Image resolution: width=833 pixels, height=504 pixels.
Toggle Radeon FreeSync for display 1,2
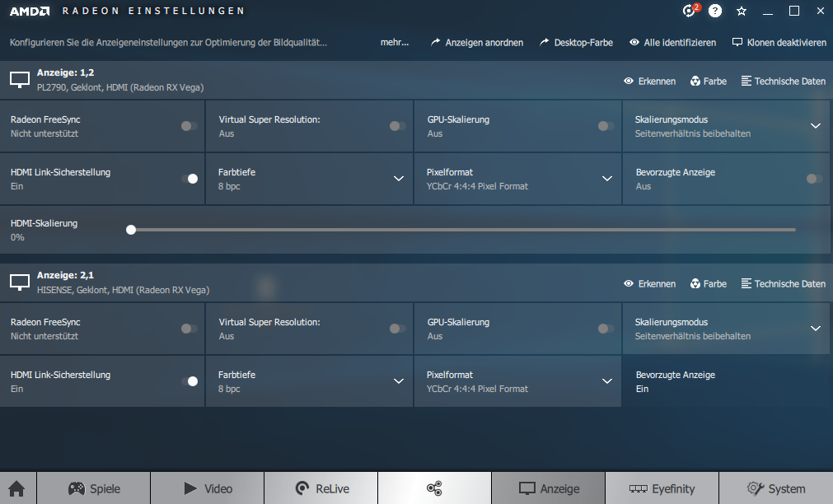(x=189, y=126)
